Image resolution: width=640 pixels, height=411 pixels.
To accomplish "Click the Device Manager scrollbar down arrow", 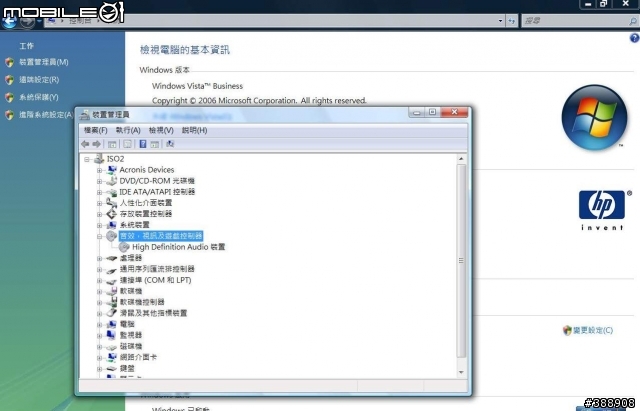I will click(461, 372).
